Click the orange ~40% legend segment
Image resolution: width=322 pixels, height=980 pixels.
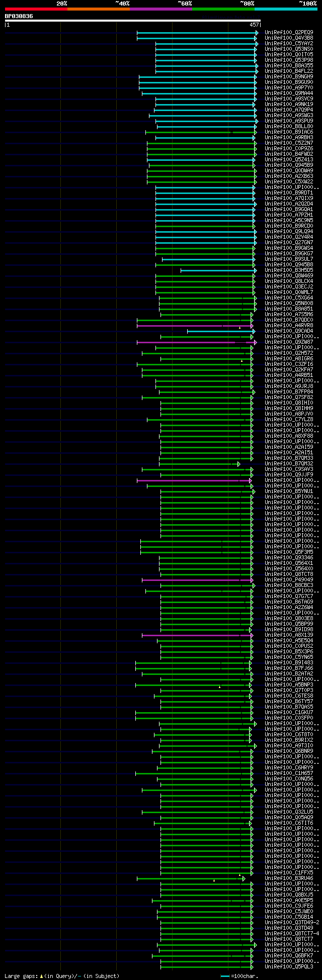(99, 9)
